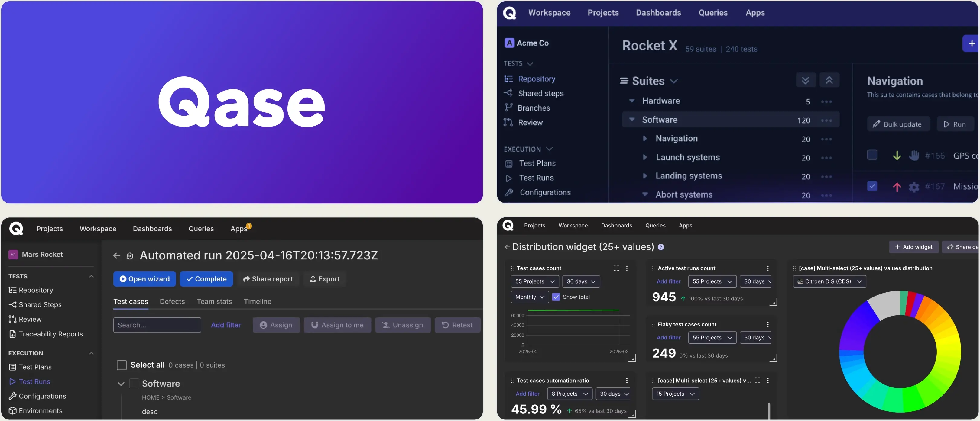
Task: Click the Add widget button
Action: pyautogui.click(x=913, y=247)
